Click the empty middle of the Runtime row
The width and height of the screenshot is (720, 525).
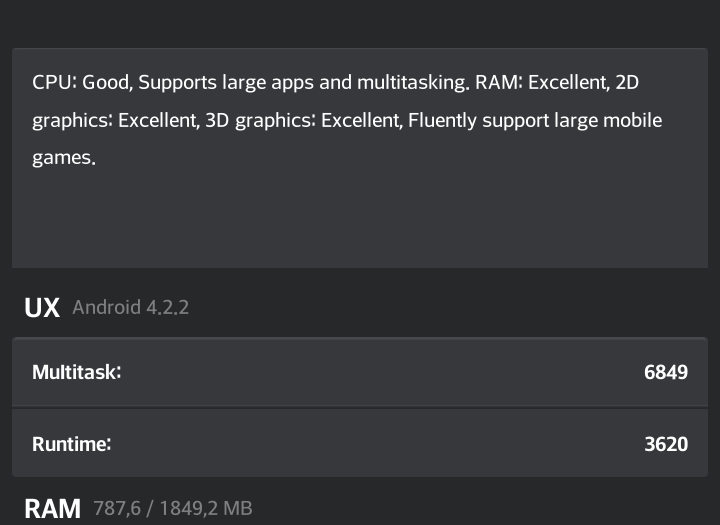pyautogui.click(x=360, y=443)
